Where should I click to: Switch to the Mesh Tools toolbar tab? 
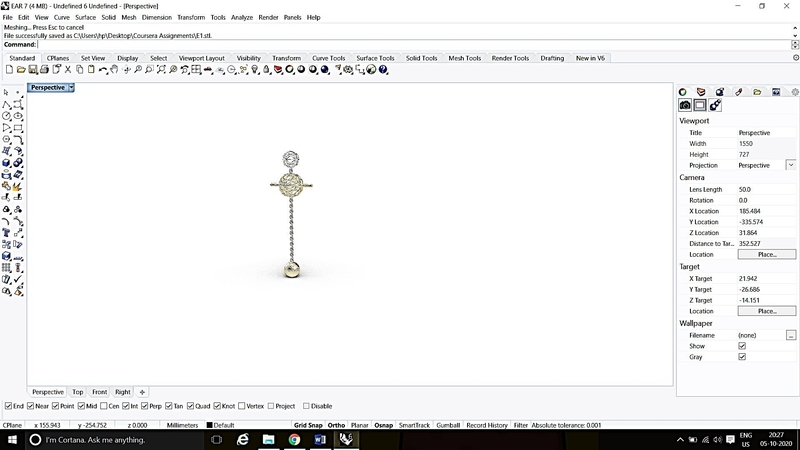pos(464,58)
